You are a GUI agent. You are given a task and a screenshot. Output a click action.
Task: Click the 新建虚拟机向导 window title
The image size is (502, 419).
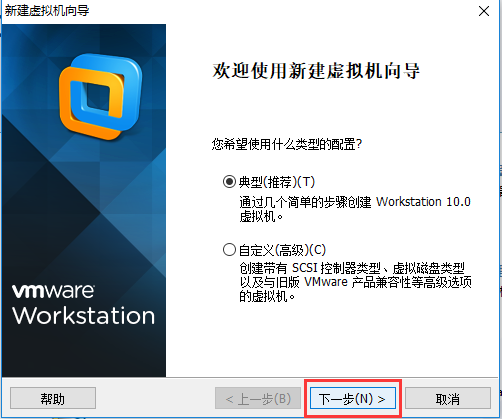(x=47, y=11)
